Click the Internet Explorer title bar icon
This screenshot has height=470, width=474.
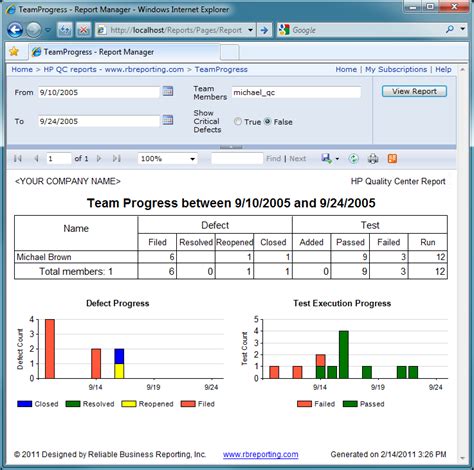tap(11, 9)
